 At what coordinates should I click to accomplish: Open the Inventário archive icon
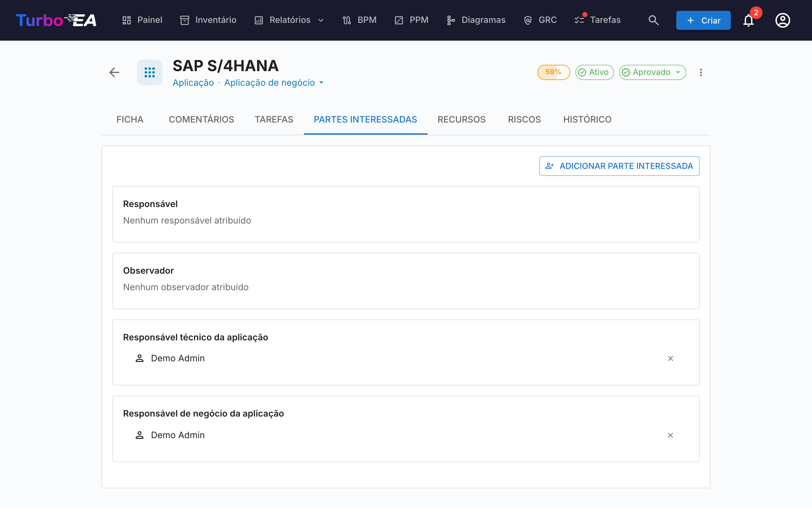point(185,20)
